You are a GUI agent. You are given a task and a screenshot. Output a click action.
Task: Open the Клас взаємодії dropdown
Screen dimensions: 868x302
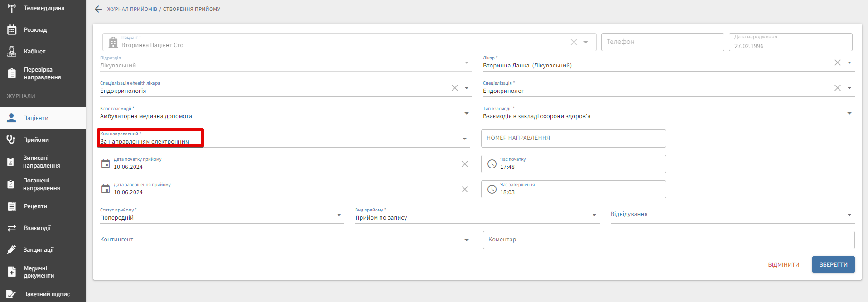click(x=466, y=113)
